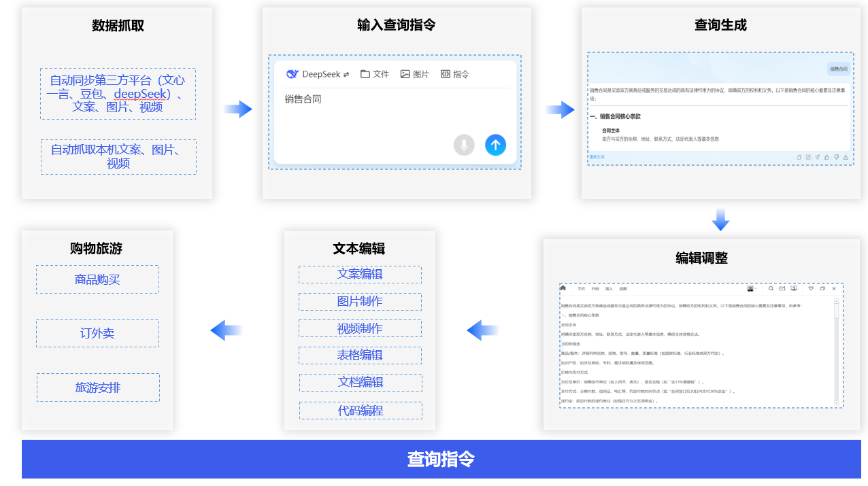Click the editor's vertical scrollbar down arrow

point(837,403)
